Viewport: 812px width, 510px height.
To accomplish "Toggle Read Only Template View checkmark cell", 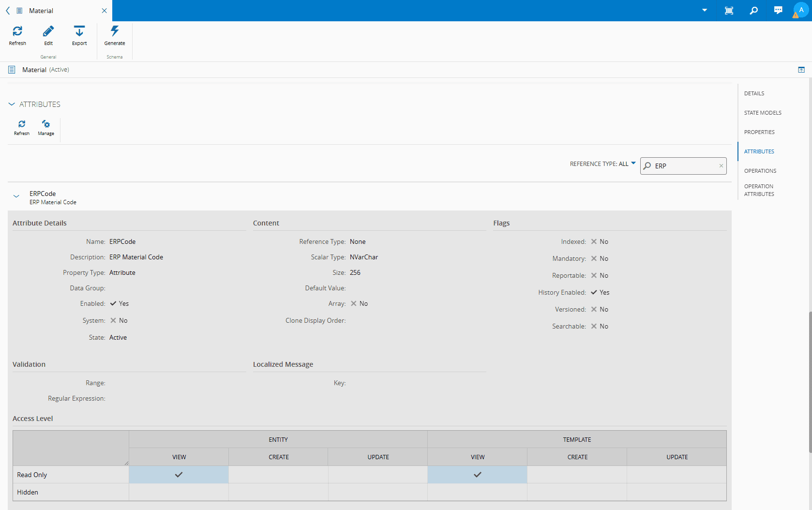I will (477, 475).
